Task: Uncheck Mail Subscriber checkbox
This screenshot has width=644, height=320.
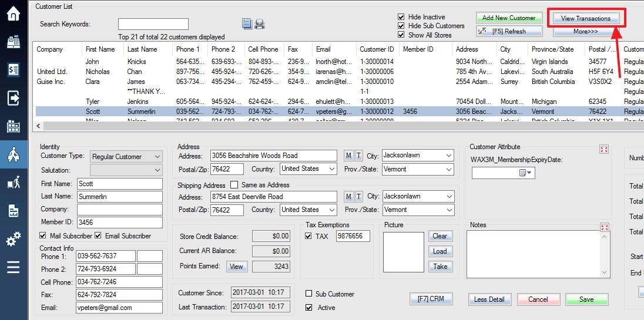Action: pyautogui.click(x=43, y=235)
